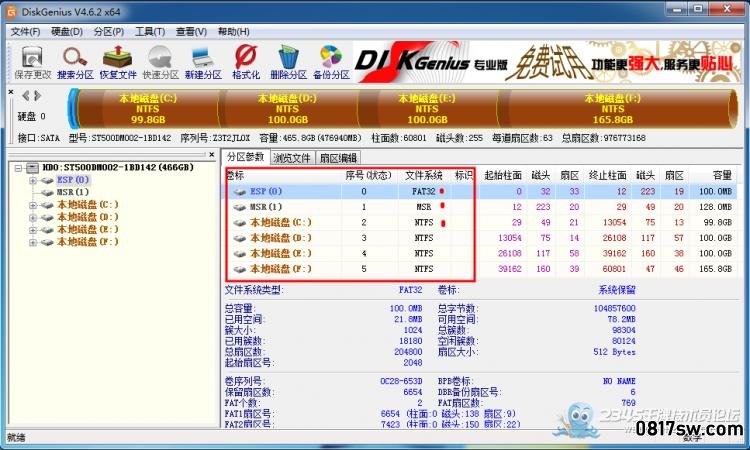Click the DiskGenius title bar app icon
The image size is (750, 450).
(11, 11)
